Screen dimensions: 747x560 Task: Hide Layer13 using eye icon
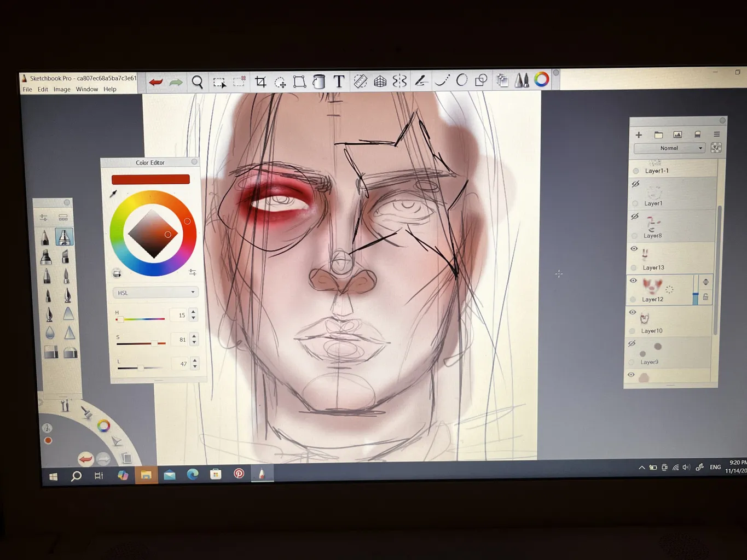coord(634,249)
